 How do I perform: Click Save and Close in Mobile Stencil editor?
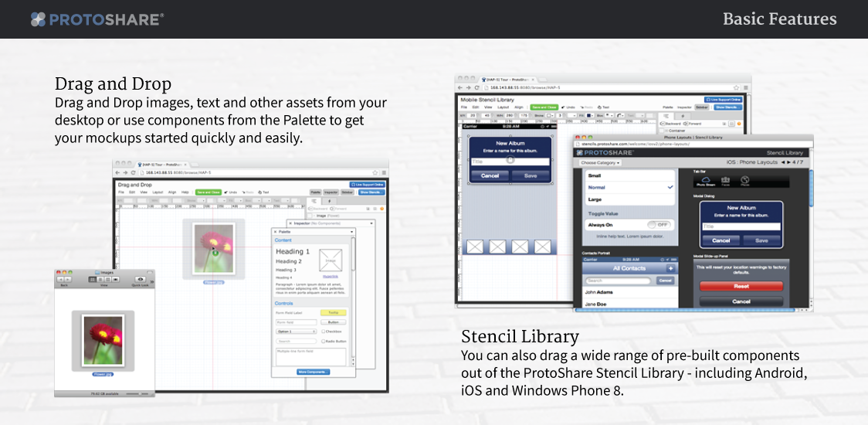pyautogui.click(x=544, y=107)
